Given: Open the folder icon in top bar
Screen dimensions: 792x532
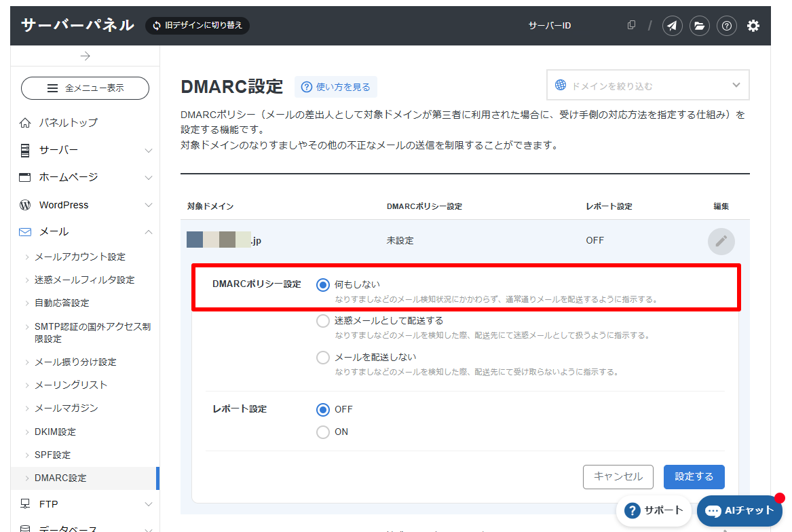Looking at the screenshot, I should tap(699, 26).
